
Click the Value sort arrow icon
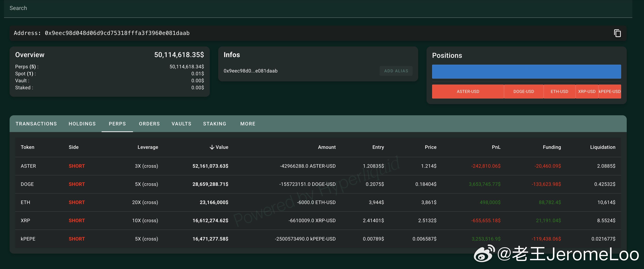click(212, 147)
